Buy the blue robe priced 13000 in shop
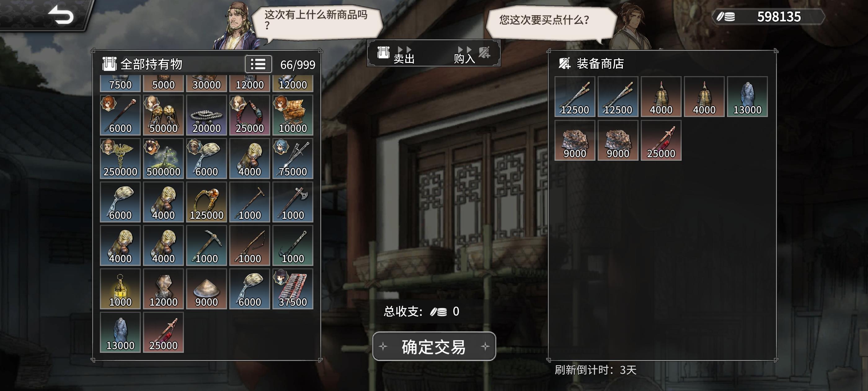Image resolution: width=868 pixels, height=391 pixels. click(x=747, y=97)
